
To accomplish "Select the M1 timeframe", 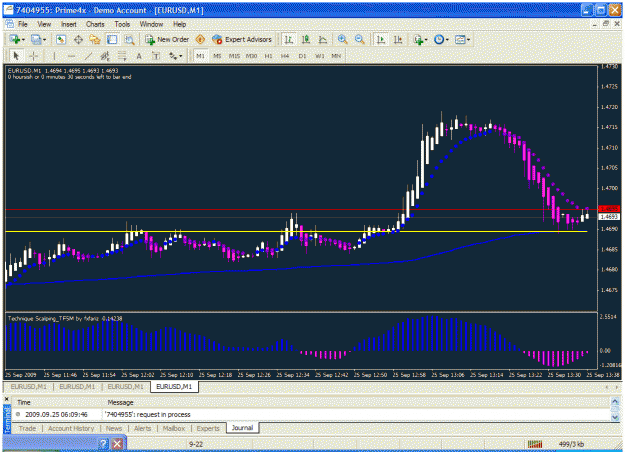I will point(200,56).
